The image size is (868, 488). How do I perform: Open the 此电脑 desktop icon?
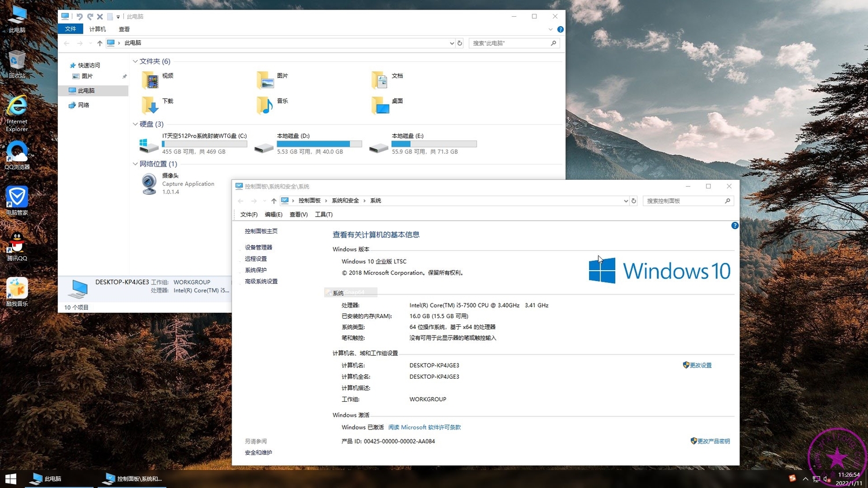pos(17,19)
